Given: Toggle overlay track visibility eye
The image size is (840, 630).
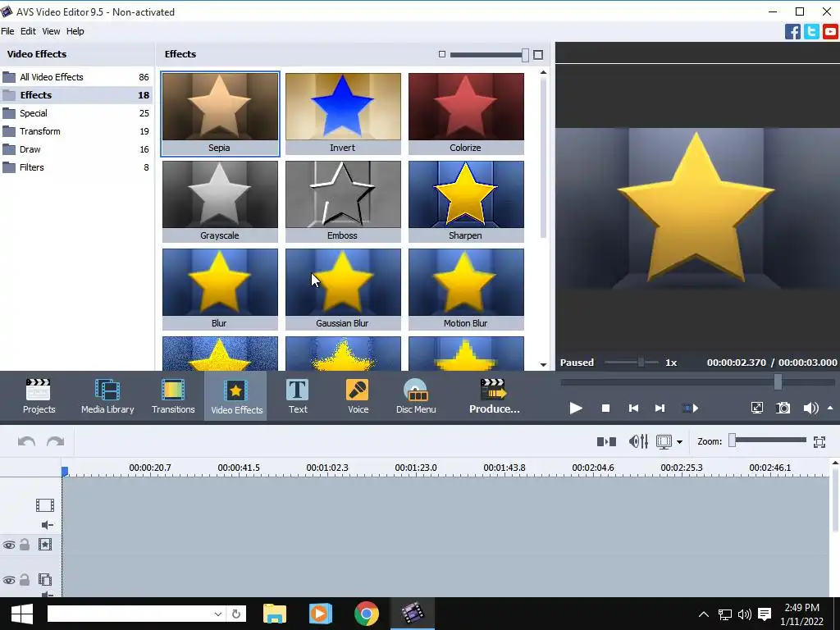Looking at the screenshot, I should [x=9, y=580].
